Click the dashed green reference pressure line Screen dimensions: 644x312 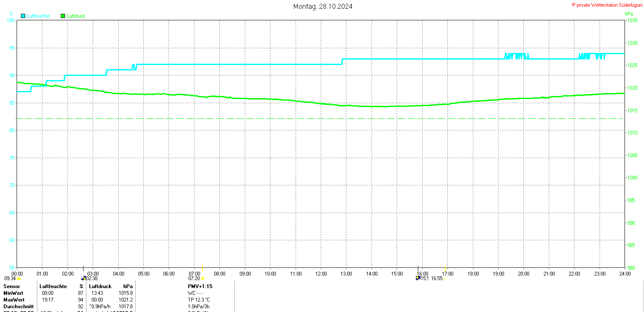click(x=321, y=118)
